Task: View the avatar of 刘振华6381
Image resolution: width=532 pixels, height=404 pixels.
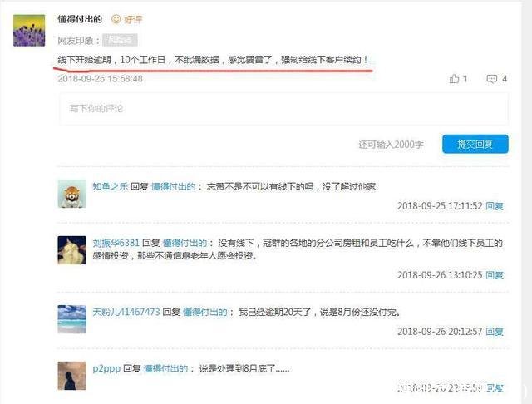Action: click(72, 250)
